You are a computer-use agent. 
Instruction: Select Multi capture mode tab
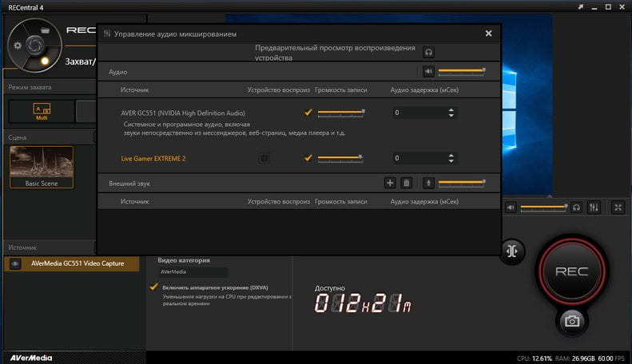point(42,112)
